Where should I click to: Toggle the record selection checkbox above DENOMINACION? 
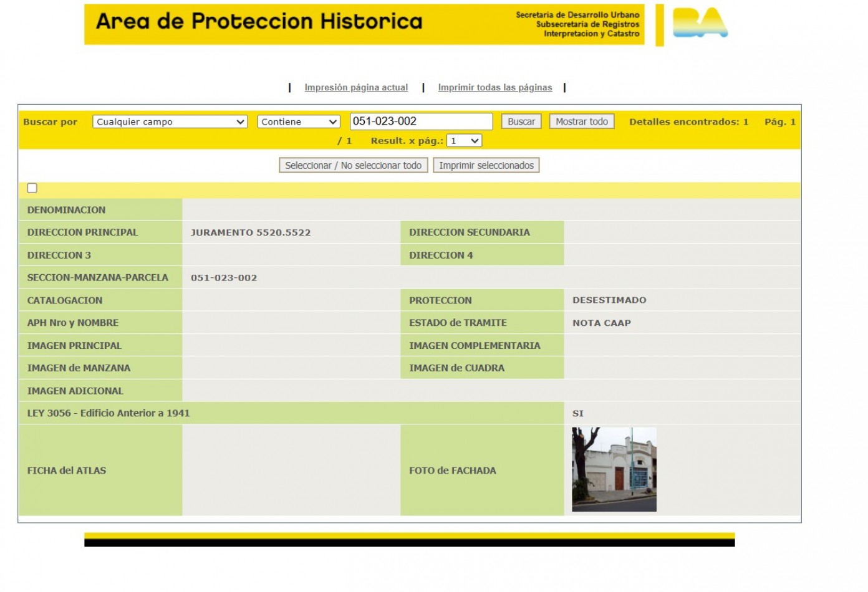tap(31, 188)
